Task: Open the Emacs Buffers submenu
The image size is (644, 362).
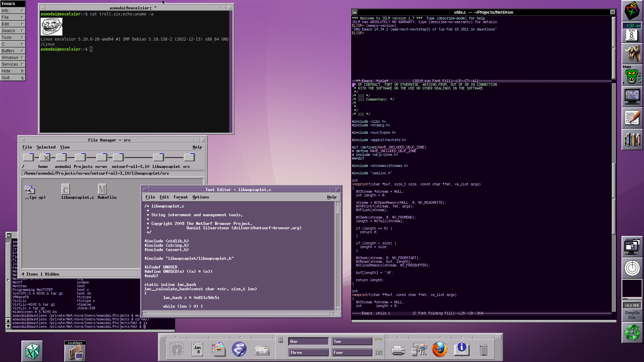Action: coord(13,51)
